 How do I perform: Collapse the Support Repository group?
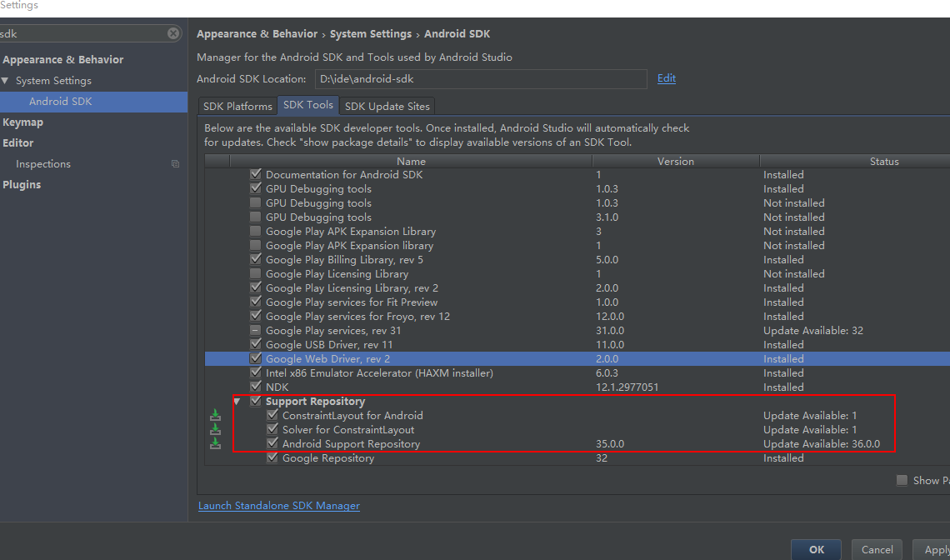pos(237,401)
